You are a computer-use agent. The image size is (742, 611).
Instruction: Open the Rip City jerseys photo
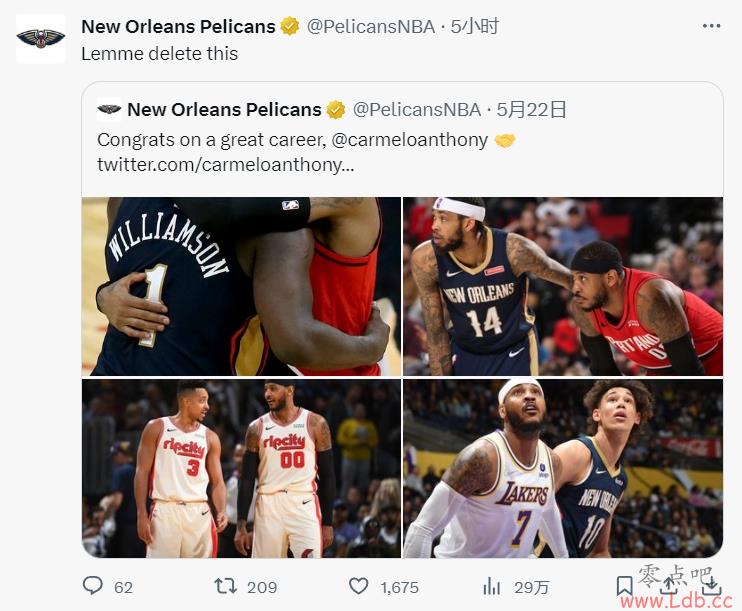(241, 468)
